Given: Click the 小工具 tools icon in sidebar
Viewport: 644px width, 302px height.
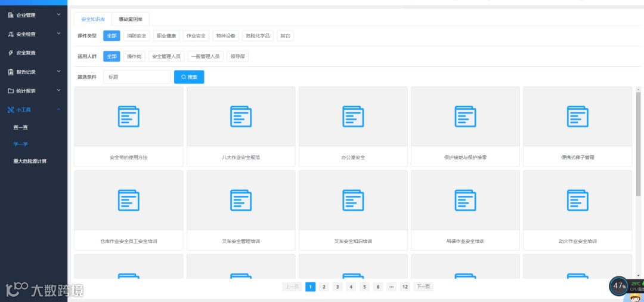Looking at the screenshot, I should (11, 110).
